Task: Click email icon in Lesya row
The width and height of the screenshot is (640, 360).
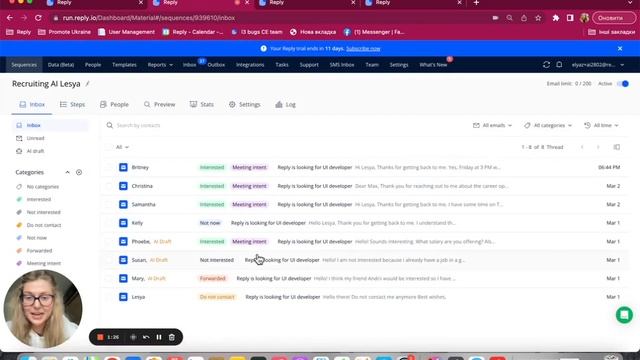Action: [x=123, y=297]
